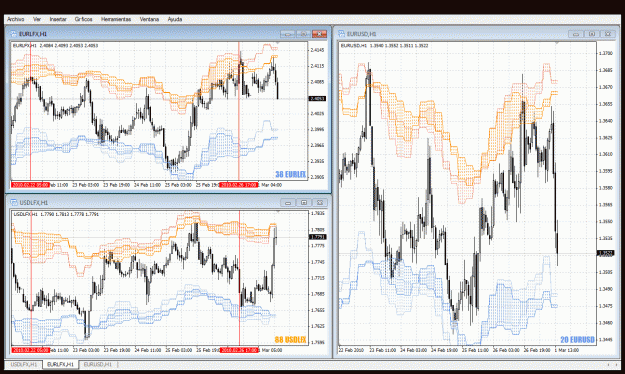Click the '23 Feb 19:00' time label under USDLFX chart
Image resolution: width=625 pixels, height=374 pixels.
tap(117, 350)
